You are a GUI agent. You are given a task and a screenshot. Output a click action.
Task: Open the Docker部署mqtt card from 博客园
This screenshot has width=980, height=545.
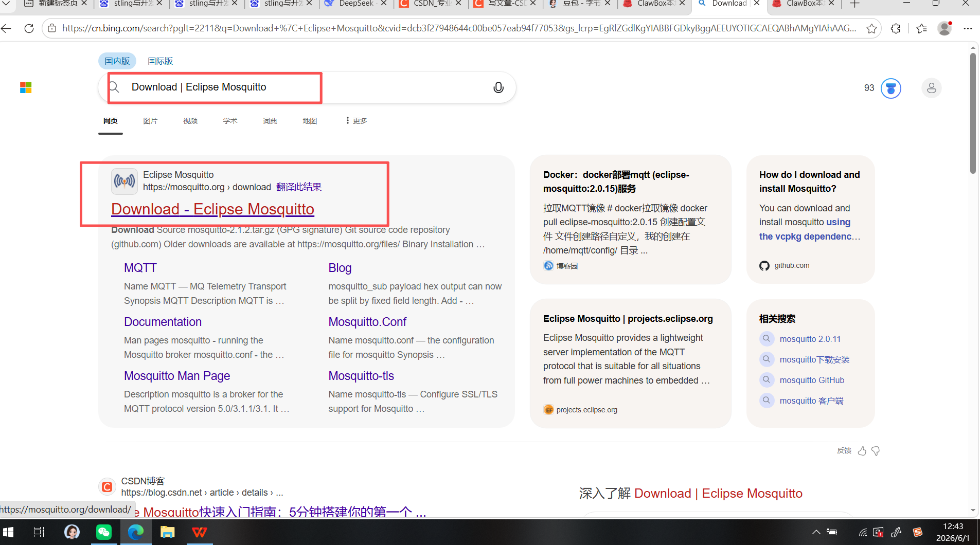pos(630,219)
